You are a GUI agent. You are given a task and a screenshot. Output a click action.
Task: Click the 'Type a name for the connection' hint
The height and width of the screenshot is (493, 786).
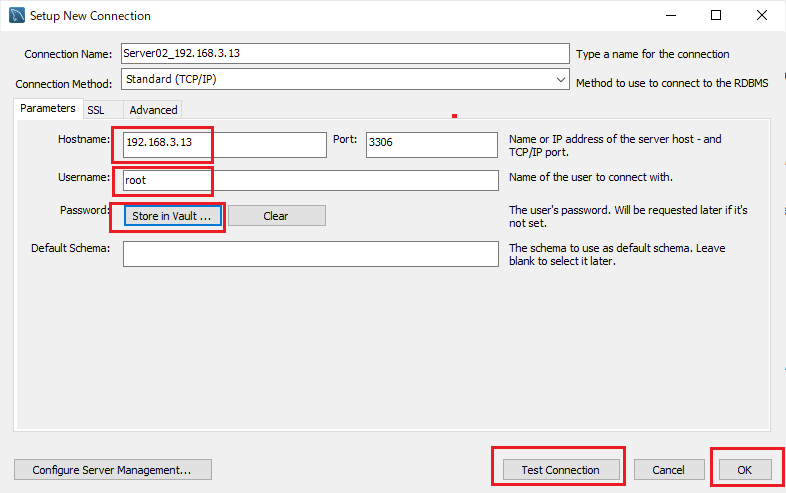[653, 54]
